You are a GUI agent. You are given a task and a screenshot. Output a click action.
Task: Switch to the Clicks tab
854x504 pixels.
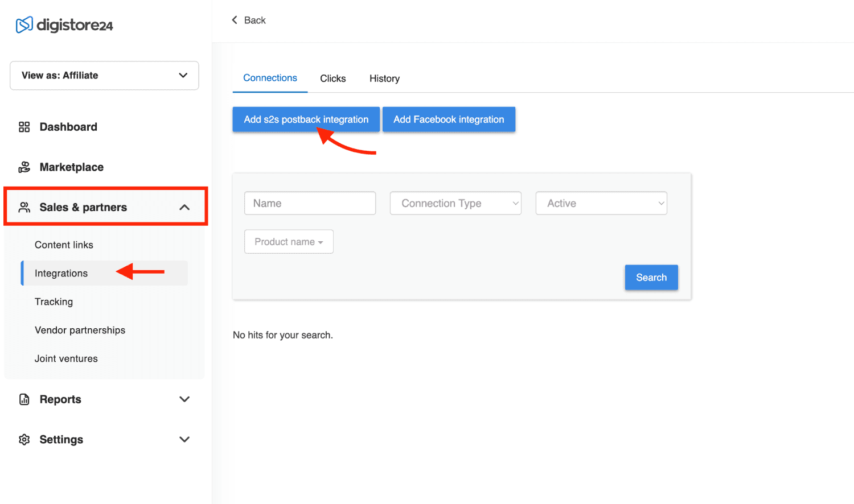333,79
